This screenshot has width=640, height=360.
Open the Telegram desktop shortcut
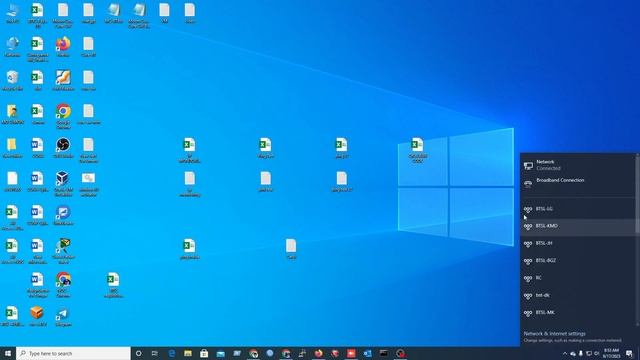tap(63, 317)
